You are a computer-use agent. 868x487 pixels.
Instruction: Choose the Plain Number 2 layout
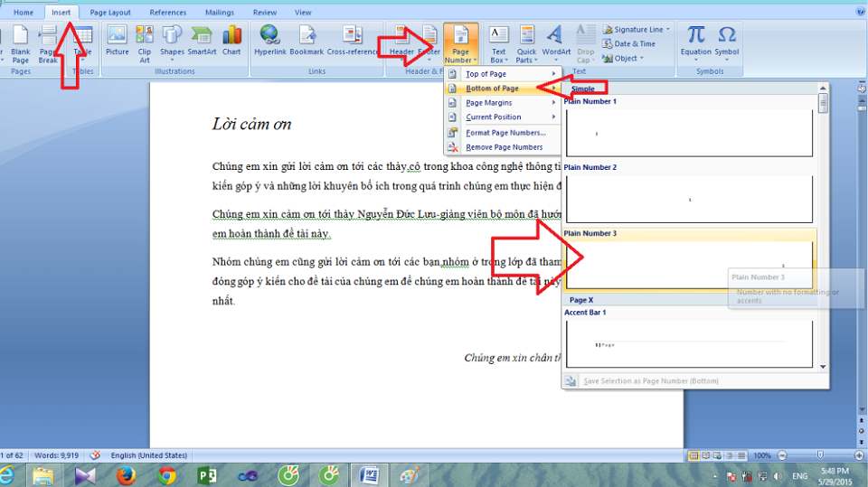[689, 195]
